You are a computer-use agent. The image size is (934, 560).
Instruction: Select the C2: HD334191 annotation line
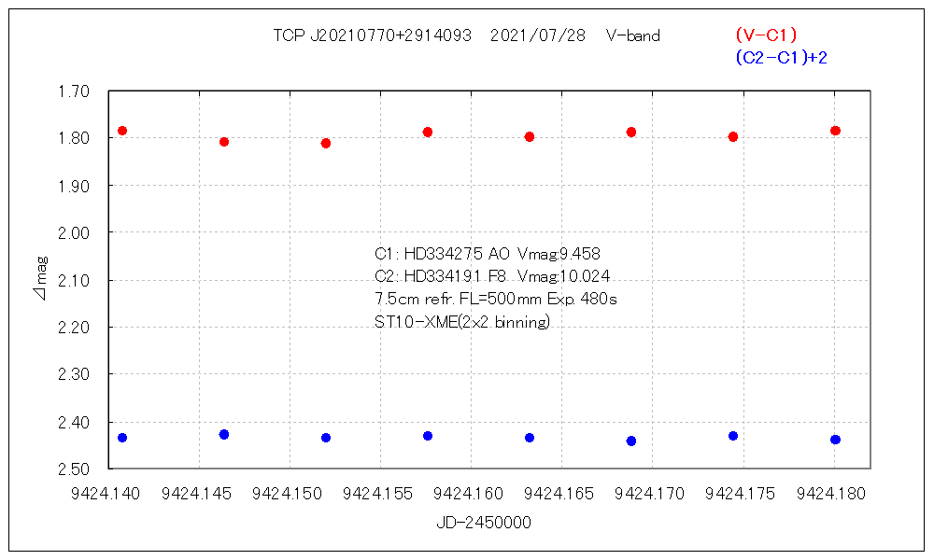click(491, 276)
